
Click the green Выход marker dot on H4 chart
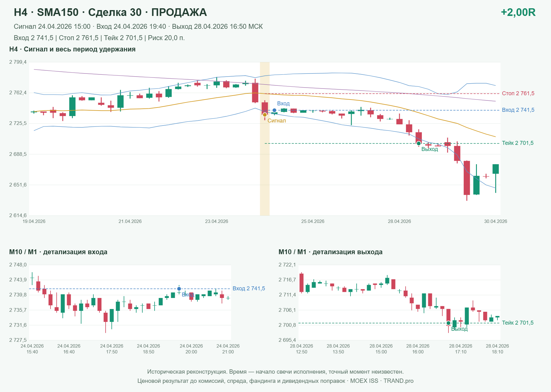[419, 143]
